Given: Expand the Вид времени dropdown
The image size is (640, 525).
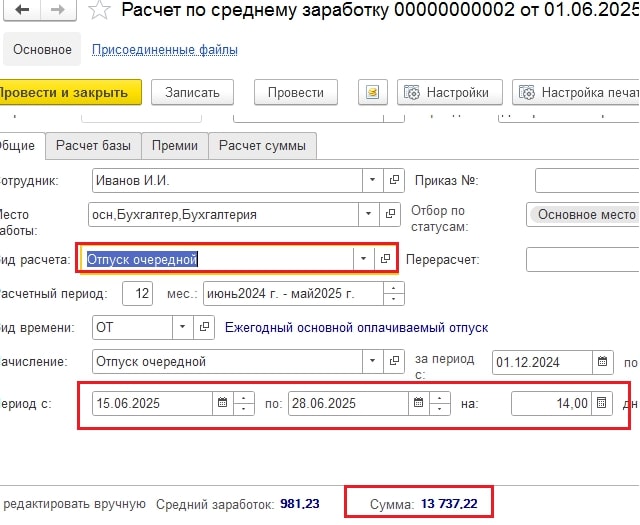Looking at the screenshot, I should pyautogui.click(x=182, y=327).
